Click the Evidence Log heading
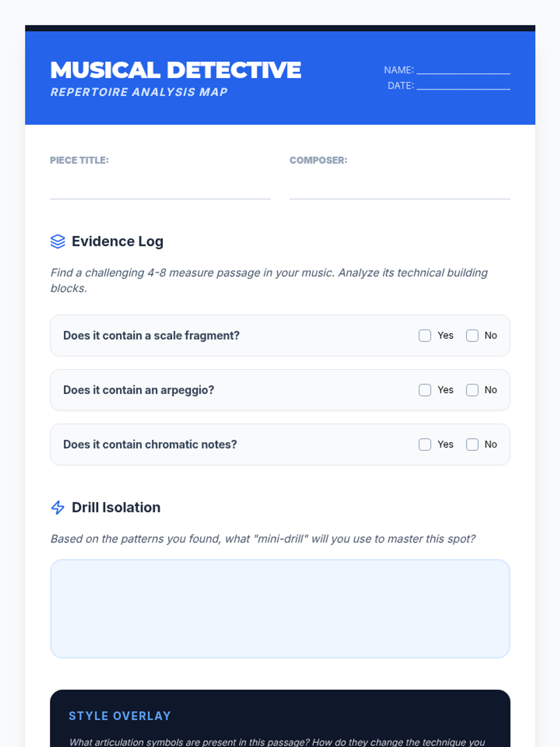This screenshot has width=560, height=747. pyautogui.click(x=117, y=241)
